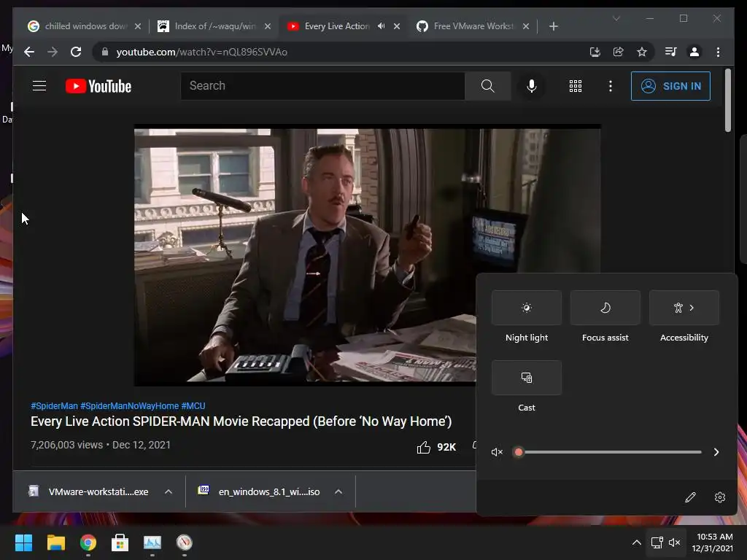Open the #SpiderManNoWayHome hashtag link
Image resolution: width=747 pixels, height=560 pixels.
(x=130, y=405)
